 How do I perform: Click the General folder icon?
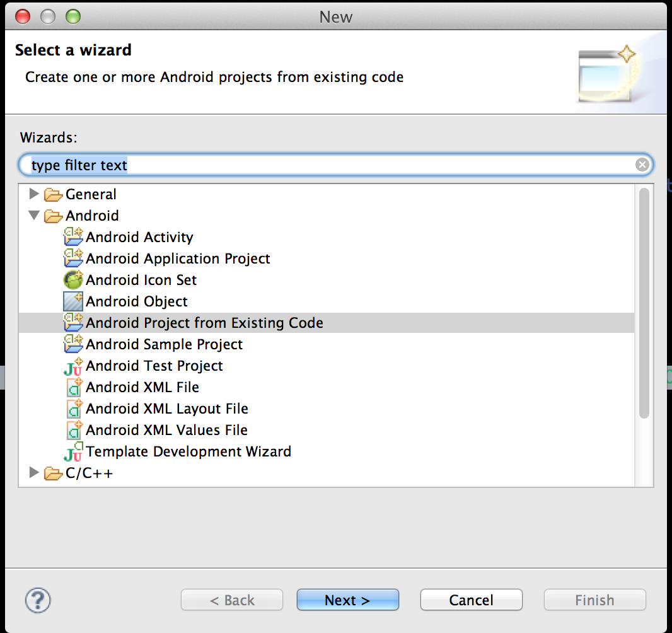click(x=53, y=195)
